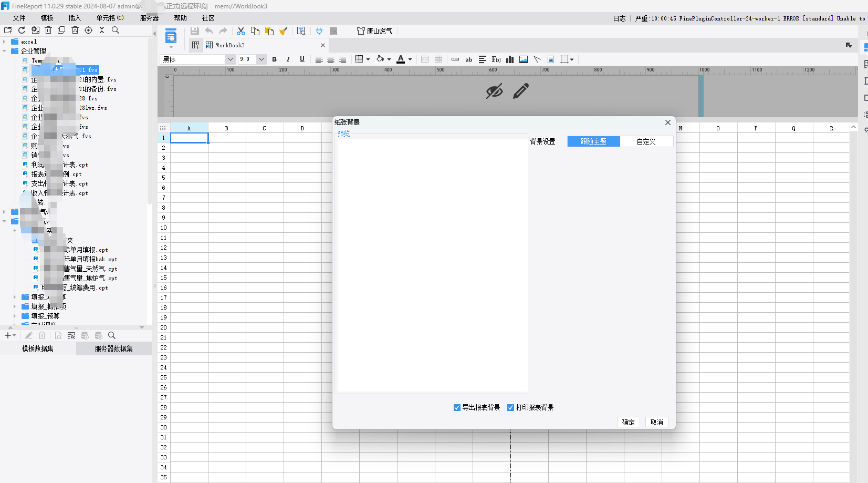The height and width of the screenshot is (483, 868).
Task: Click the insert image icon
Action: [x=524, y=59]
